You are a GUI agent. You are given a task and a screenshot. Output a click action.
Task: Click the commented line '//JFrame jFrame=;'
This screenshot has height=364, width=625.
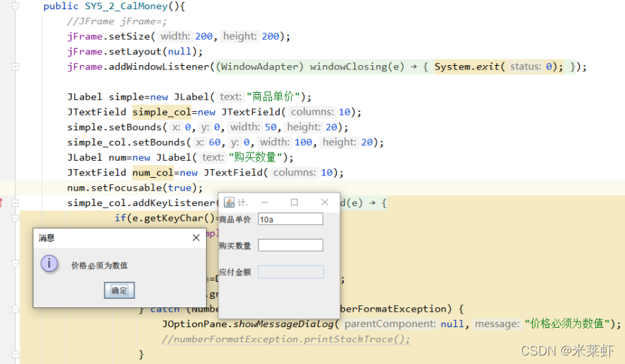(117, 21)
